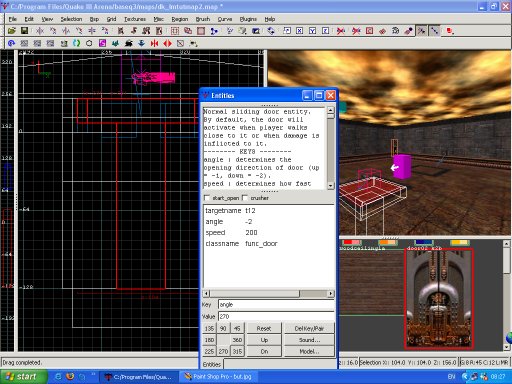This screenshot has height=384, width=512.
Task: Click the key list scroll-right arrow
Action: pos(330,294)
